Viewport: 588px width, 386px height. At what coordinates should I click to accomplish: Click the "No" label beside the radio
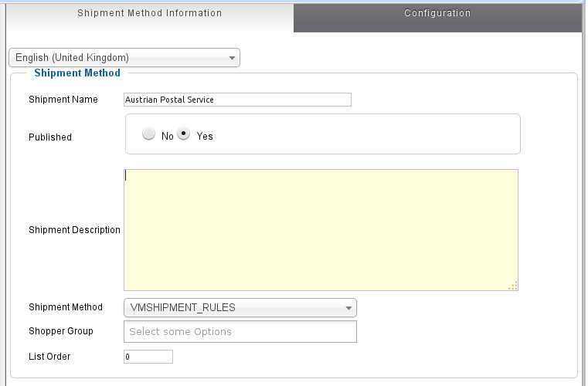pos(167,137)
